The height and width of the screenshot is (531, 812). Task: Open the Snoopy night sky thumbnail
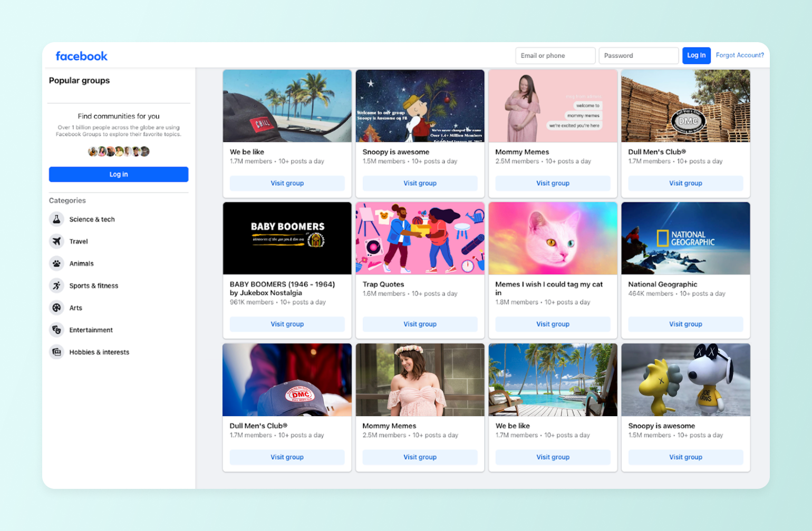pyautogui.click(x=420, y=106)
